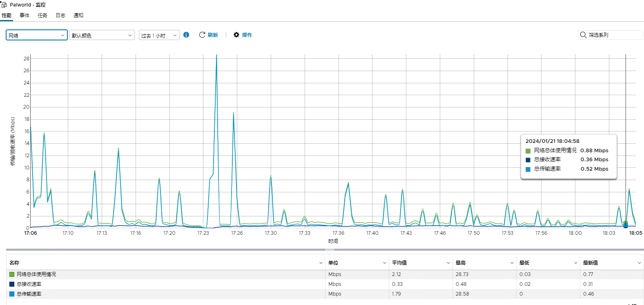Click the 时间 axis title
Viewport: 644px width, 305px height.
[333, 241]
